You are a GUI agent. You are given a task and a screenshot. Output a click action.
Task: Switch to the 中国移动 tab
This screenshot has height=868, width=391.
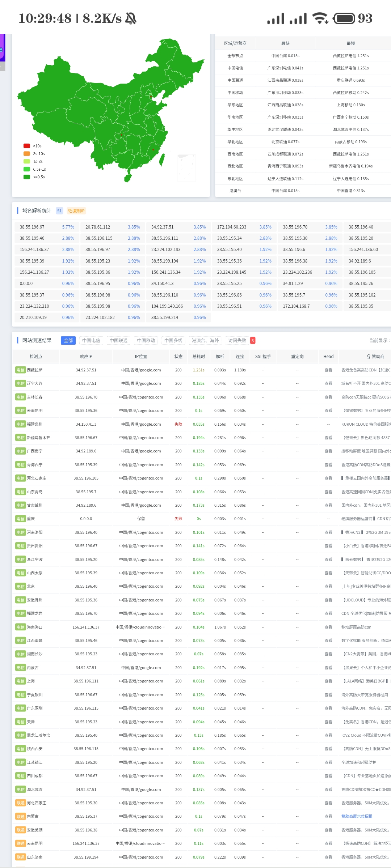(x=146, y=340)
